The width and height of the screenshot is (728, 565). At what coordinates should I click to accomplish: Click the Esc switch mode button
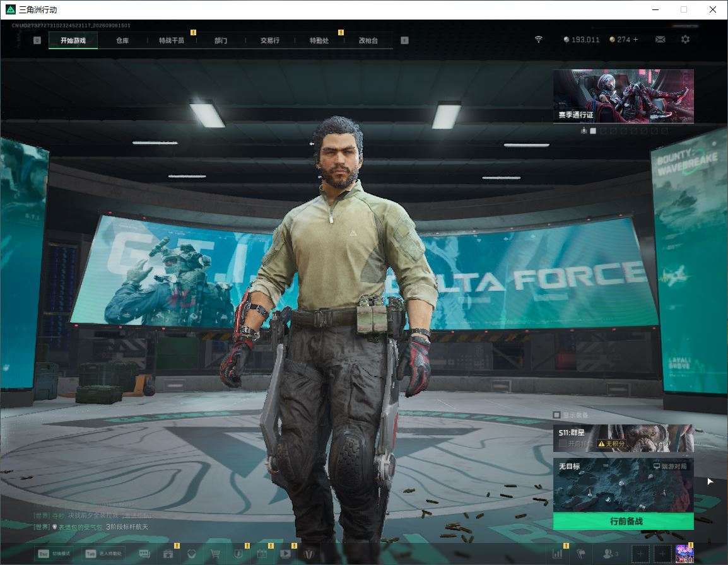(54, 554)
